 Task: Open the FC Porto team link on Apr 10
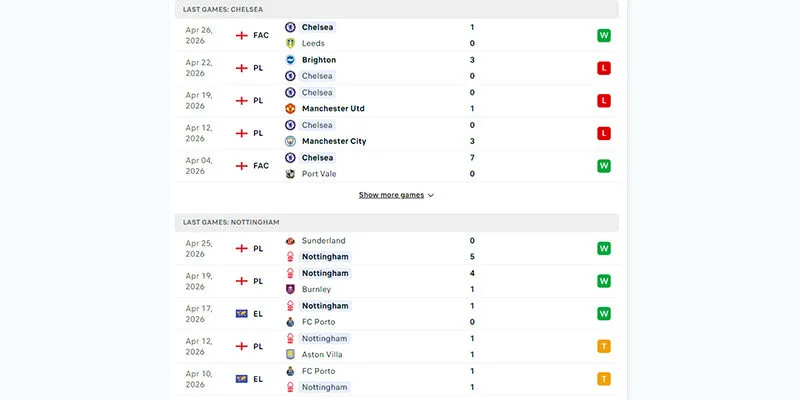[x=318, y=371]
